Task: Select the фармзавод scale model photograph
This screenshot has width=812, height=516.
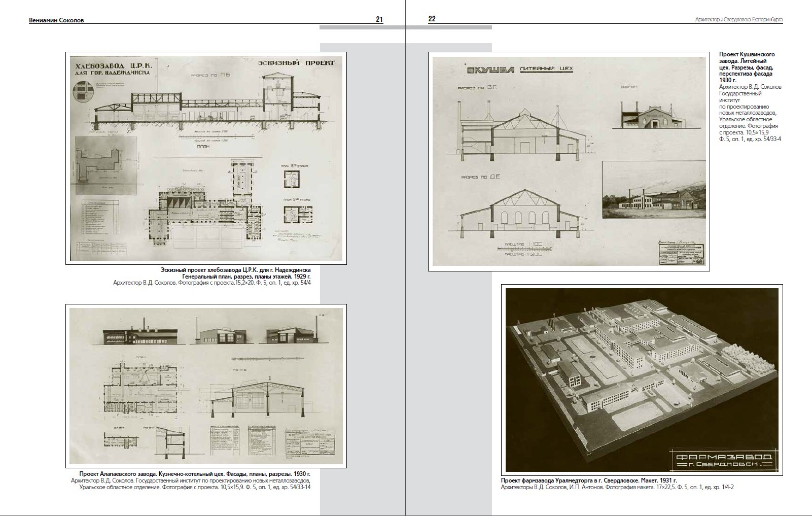Action: (642, 381)
